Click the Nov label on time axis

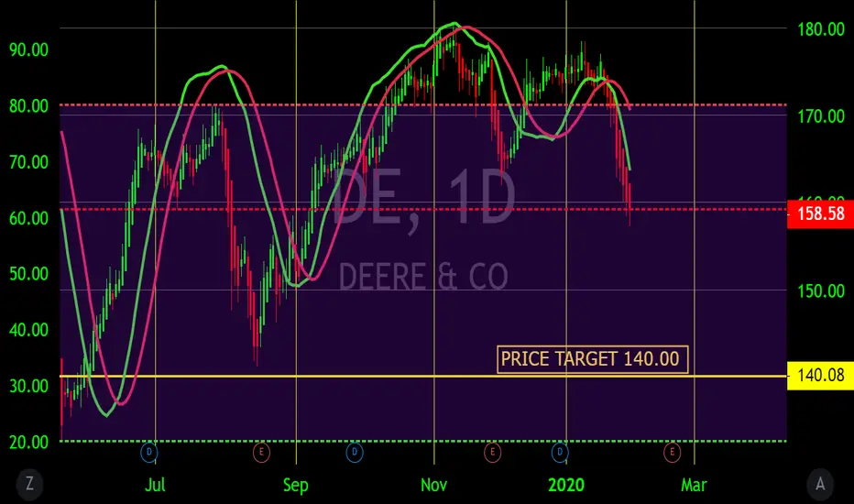433,485
